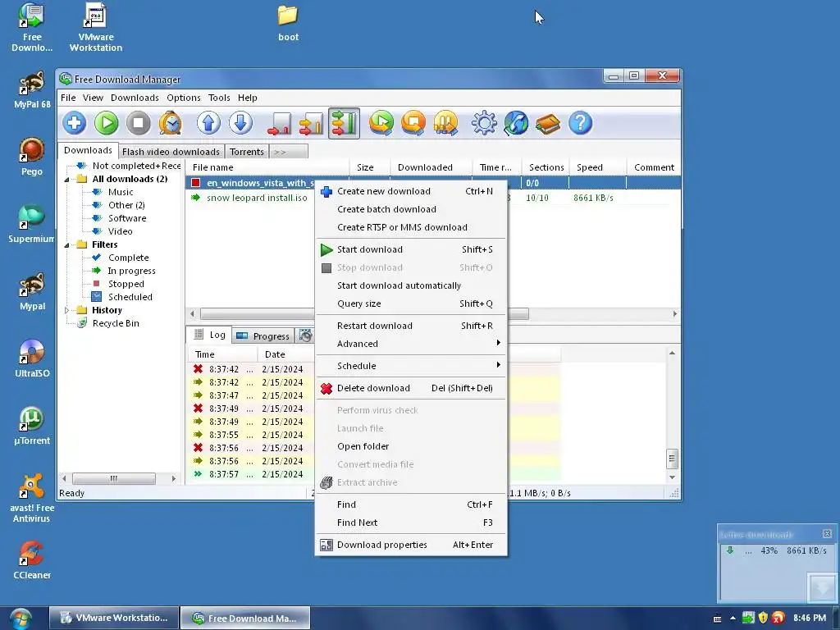Select the avast! Free Antivirus desktop icon
840x630 pixels.
click(x=32, y=498)
